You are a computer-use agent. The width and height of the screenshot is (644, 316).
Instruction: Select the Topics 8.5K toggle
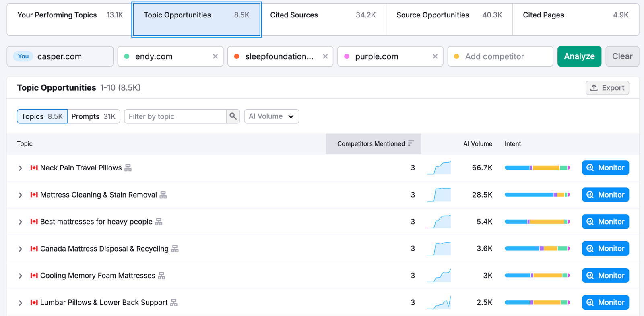(42, 116)
